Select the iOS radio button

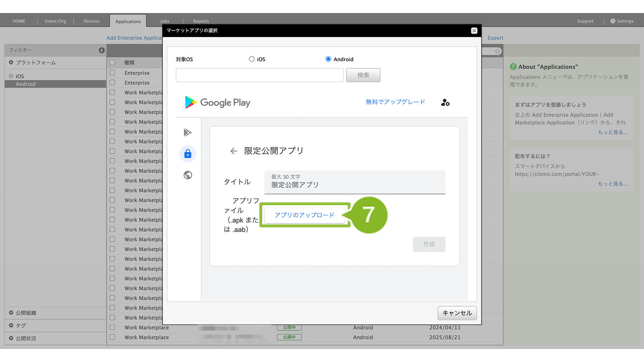click(252, 59)
